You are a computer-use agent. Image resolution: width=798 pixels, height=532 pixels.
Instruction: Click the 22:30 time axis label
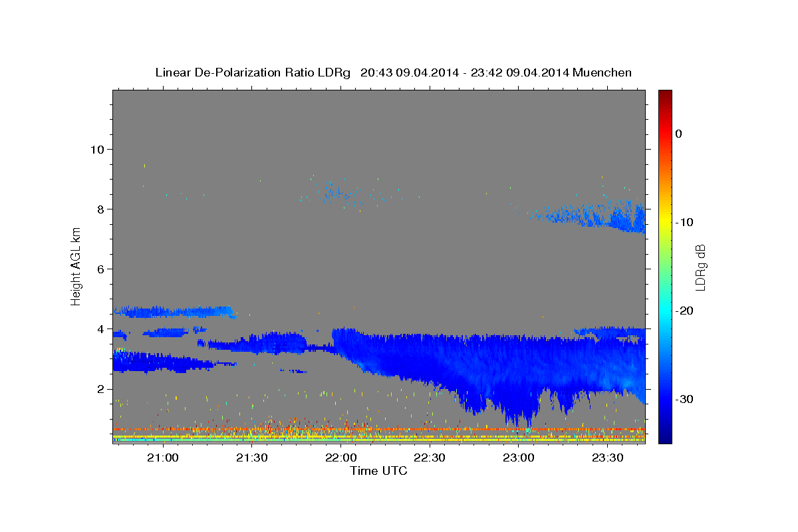click(x=430, y=458)
